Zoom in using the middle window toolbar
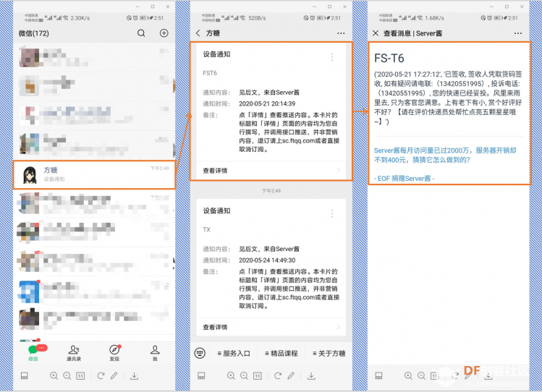The height and width of the screenshot is (392, 542). [x=231, y=376]
